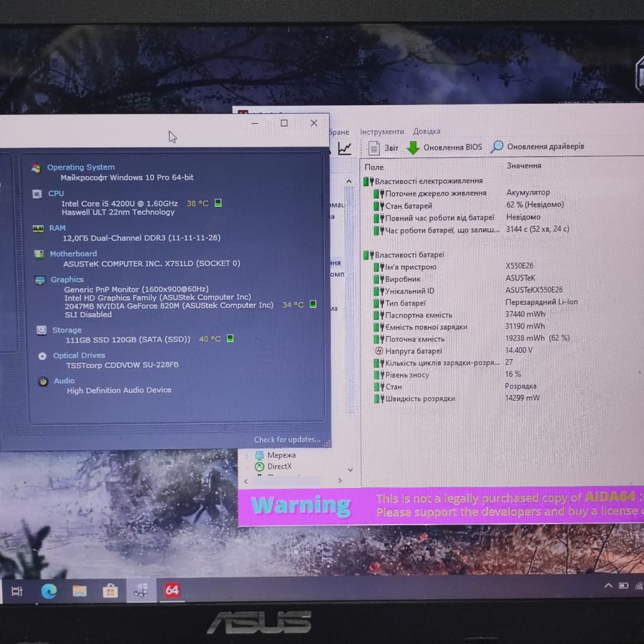Open Microsoft Store from the taskbar

point(110,591)
